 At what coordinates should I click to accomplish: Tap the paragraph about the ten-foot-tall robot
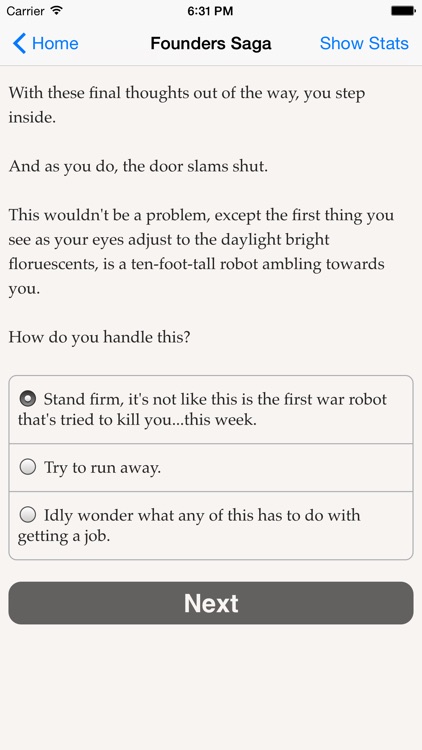(201, 252)
